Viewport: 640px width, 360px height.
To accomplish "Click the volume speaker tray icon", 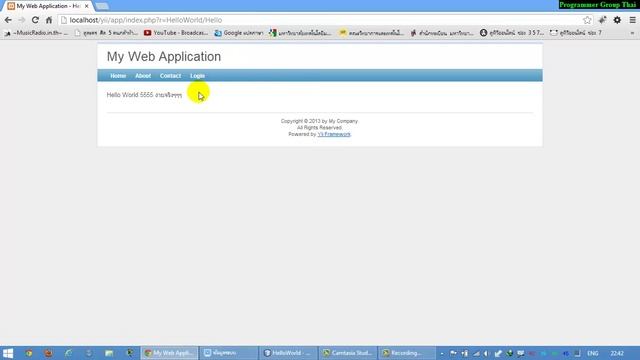I will (x=487, y=353).
